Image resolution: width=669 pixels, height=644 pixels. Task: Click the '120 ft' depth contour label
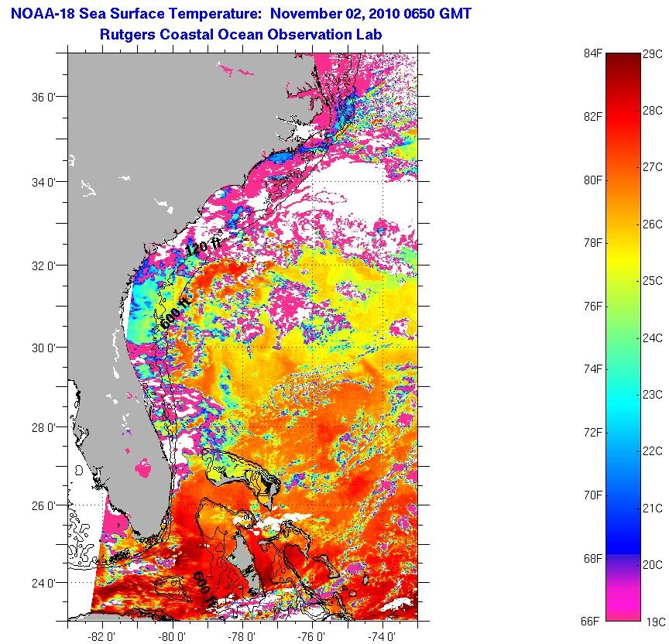204,245
